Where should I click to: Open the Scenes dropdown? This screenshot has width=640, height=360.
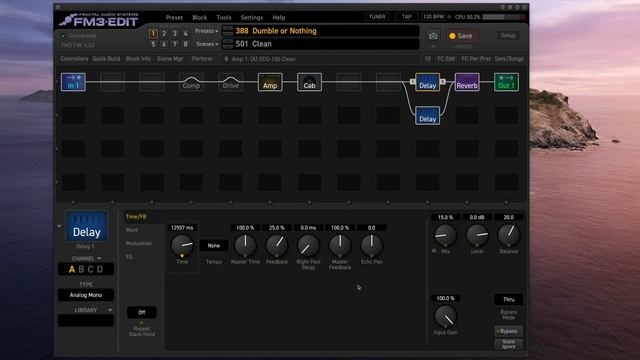[207, 44]
